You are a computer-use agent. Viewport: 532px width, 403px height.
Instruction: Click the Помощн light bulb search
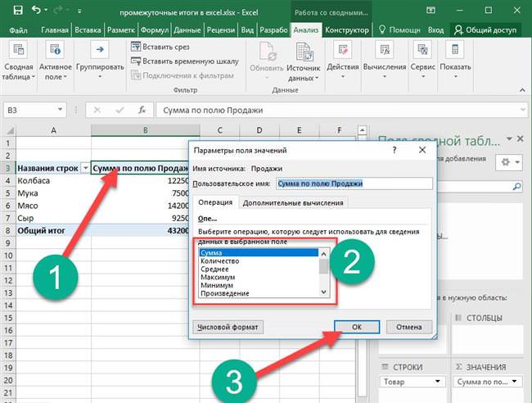[x=399, y=30]
